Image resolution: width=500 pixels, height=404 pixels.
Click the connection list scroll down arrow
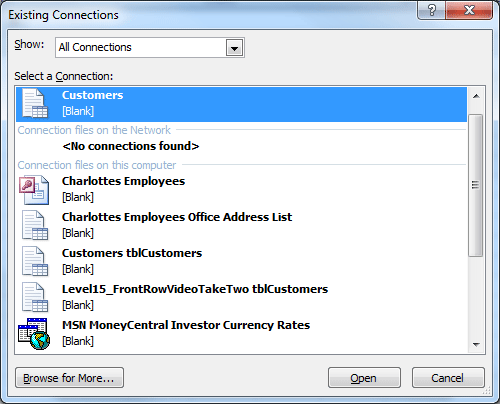[476, 344]
